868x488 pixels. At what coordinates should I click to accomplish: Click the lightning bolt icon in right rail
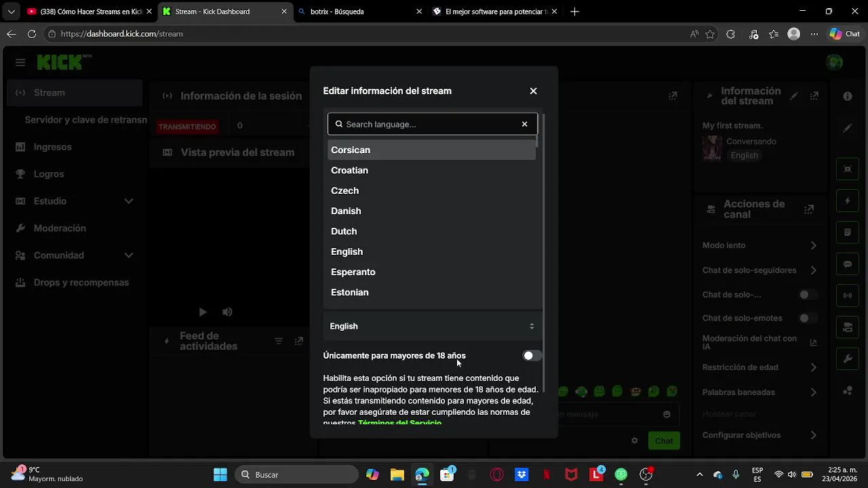pos(848,201)
